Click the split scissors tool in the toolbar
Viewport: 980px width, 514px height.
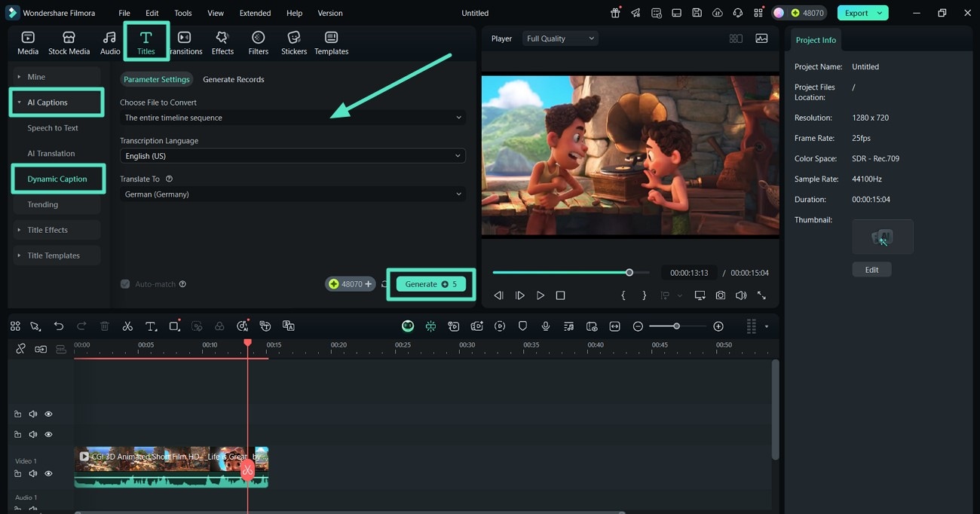tap(127, 326)
